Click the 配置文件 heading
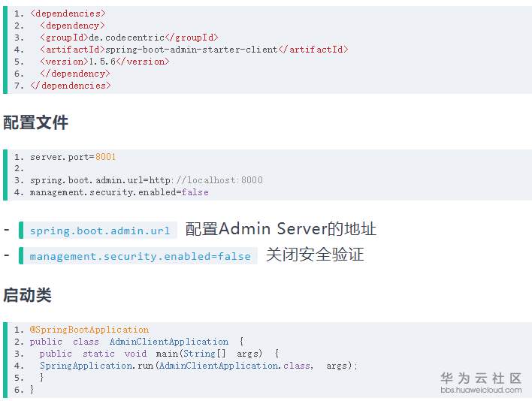This screenshot has height=401, width=532. tap(35, 122)
